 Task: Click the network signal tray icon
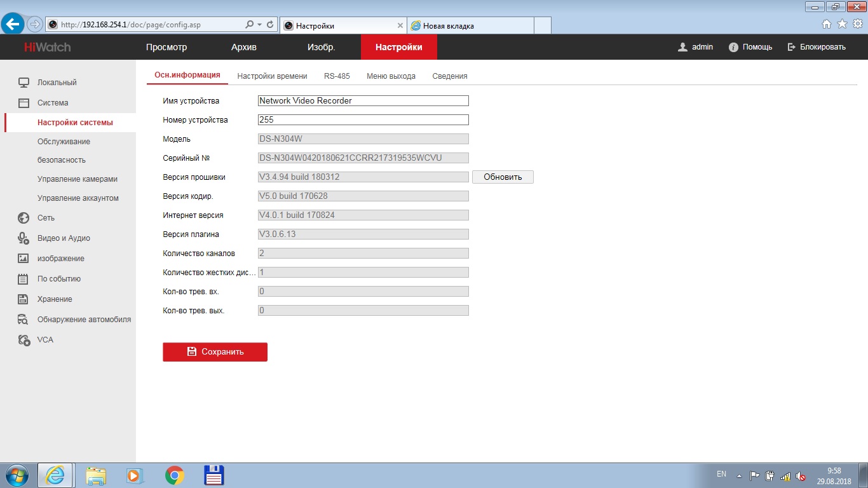click(785, 476)
